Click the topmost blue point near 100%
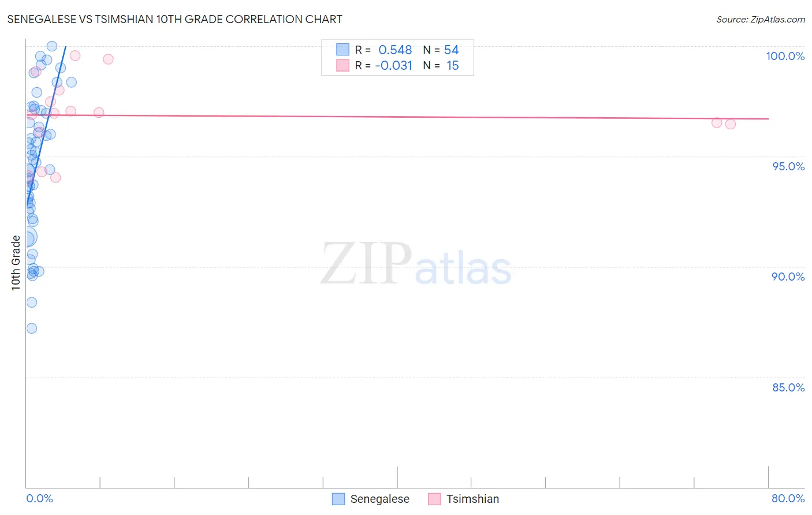Image resolution: width=812 pixels, height=515 pixels. point(52,46)
